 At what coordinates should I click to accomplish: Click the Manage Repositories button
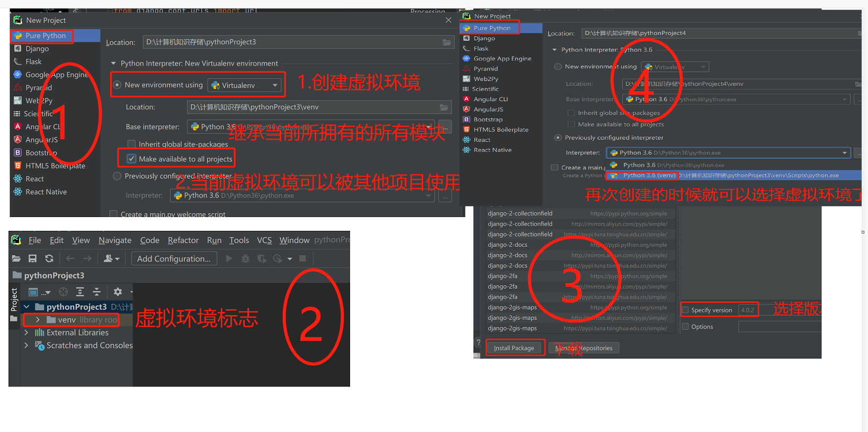[584, 348]
